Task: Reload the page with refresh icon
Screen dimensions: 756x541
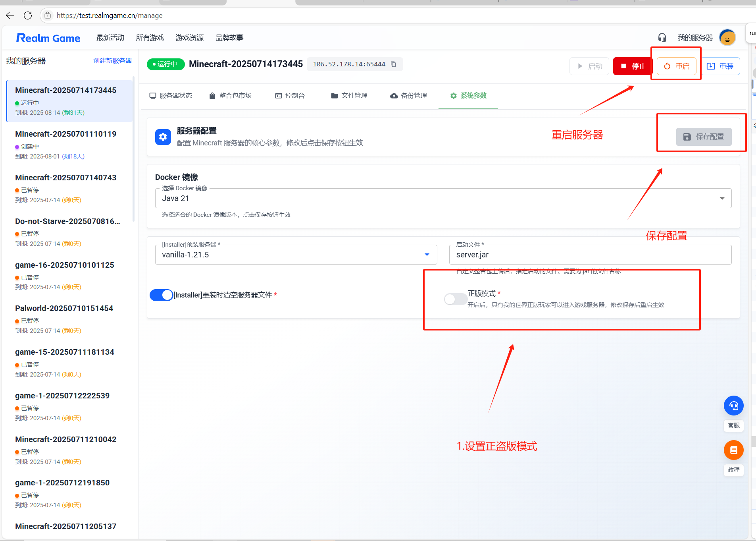Action: (28, 15)
